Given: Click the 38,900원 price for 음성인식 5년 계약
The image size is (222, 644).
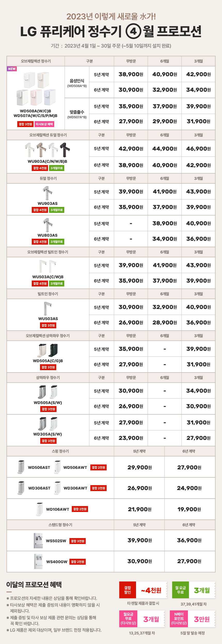Looking at the screenshot, I should point(131,74).
